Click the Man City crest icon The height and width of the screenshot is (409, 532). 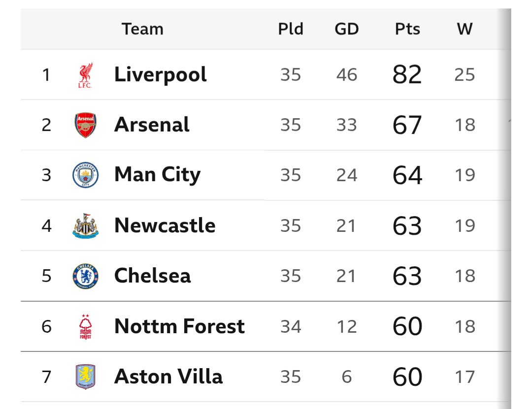[86, 175]
